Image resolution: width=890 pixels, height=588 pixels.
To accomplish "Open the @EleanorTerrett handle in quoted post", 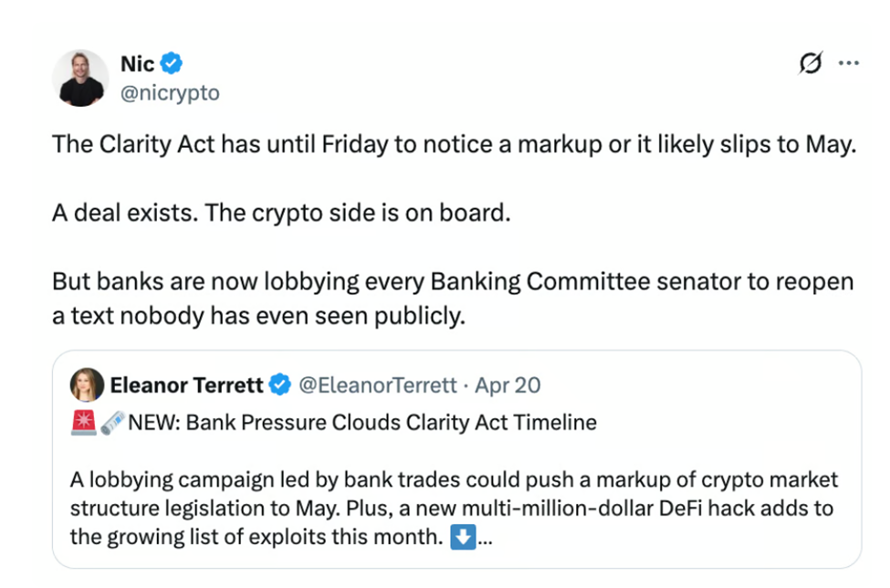I will pos(378,385).
